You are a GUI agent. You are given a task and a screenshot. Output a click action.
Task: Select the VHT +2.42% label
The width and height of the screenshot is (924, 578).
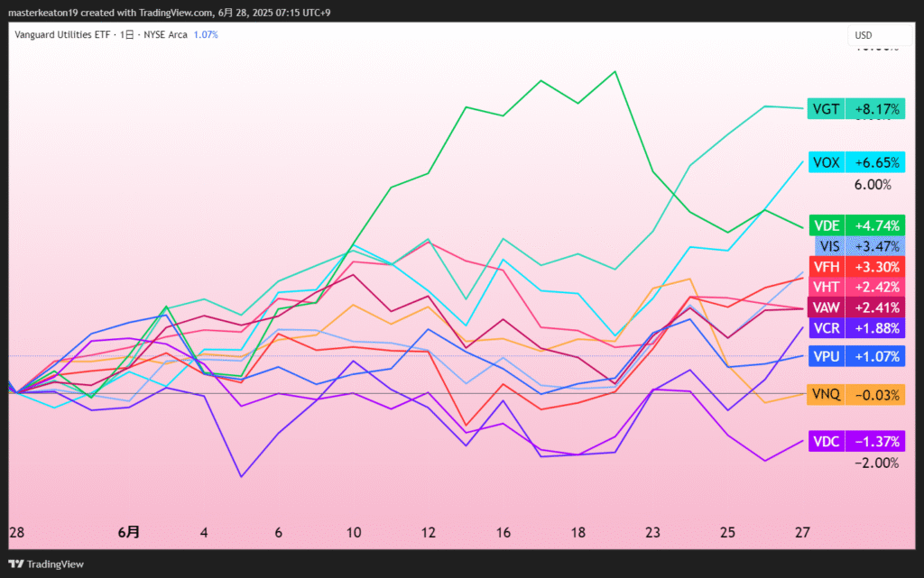tap(855, 288)
